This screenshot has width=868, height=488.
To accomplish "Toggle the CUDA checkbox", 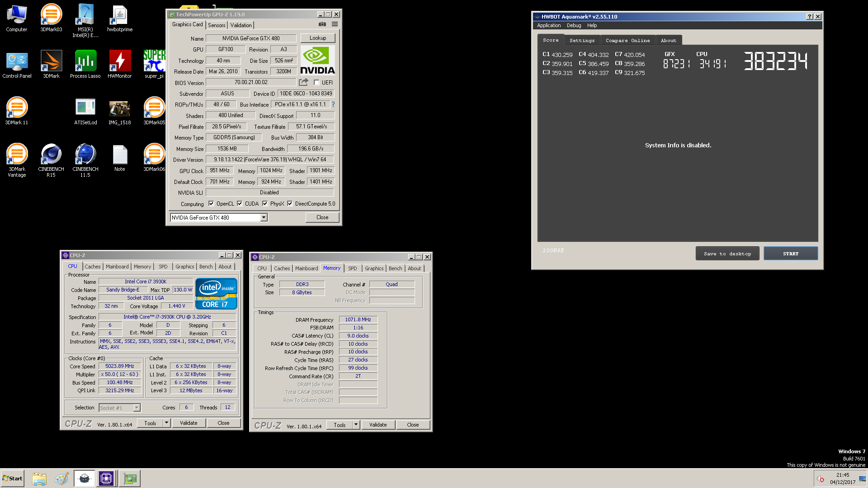I will pyautogui.click(x=240, y=204).
